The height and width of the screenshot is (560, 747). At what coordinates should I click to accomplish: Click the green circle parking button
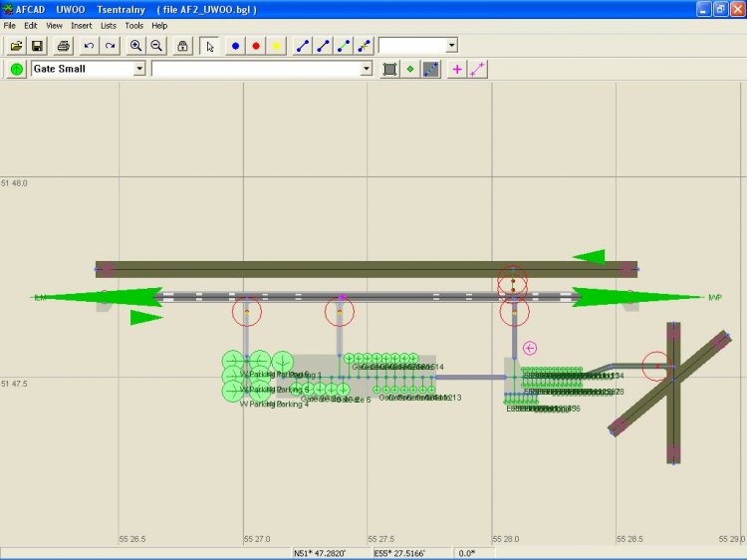(x=17, y=69)
